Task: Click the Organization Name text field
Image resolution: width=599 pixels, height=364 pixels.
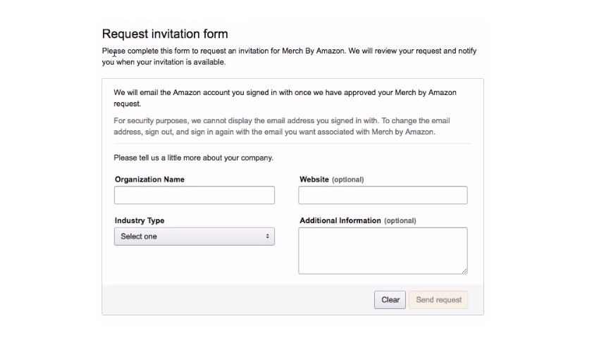Action: (x=194, y=195)
